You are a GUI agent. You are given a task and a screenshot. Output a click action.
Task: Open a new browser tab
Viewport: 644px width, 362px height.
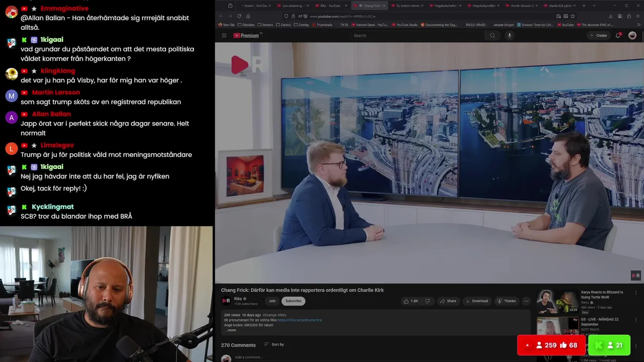coord(584,6)
